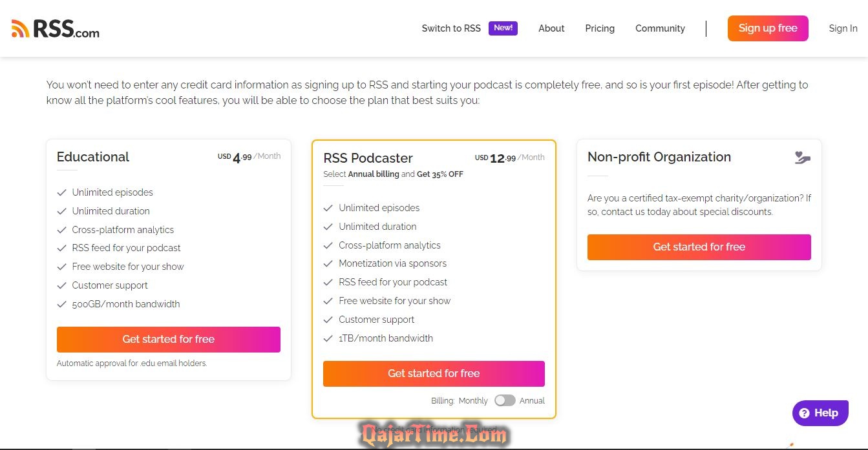Go to the Pricing page
Image resolution: width=868 pixels, height=450 pixels.
600,28
